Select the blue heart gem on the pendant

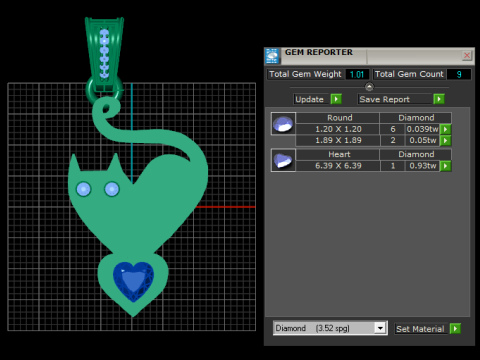134,282
